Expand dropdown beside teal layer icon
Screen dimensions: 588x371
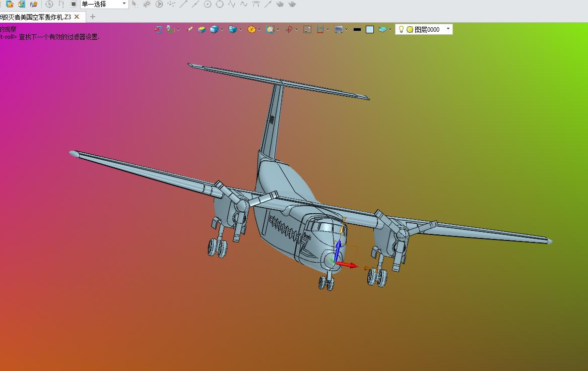point(390,30)
